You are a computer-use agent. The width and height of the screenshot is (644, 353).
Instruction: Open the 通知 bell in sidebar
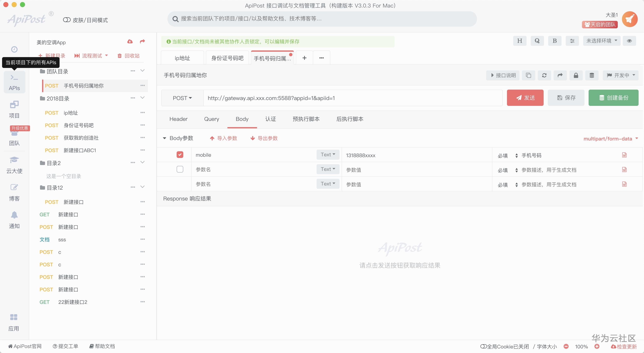(x=14, y=215)
